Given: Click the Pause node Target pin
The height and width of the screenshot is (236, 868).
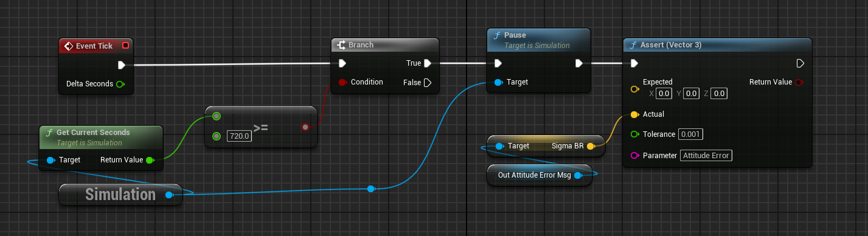Looking at the screenshot, I should click(498, 82).
